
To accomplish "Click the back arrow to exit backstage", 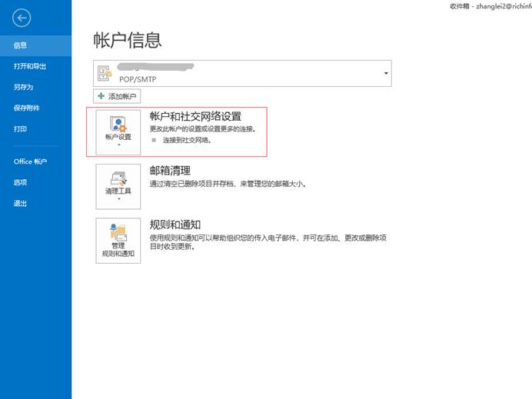I will pyautogui.click(x=21, y=18).
